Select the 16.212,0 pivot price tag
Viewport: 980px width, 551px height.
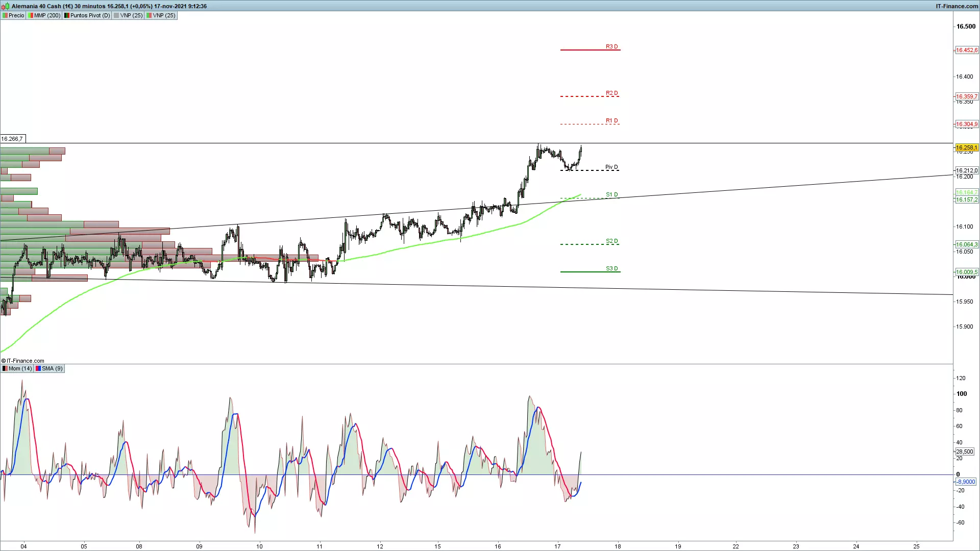[967, 170]
